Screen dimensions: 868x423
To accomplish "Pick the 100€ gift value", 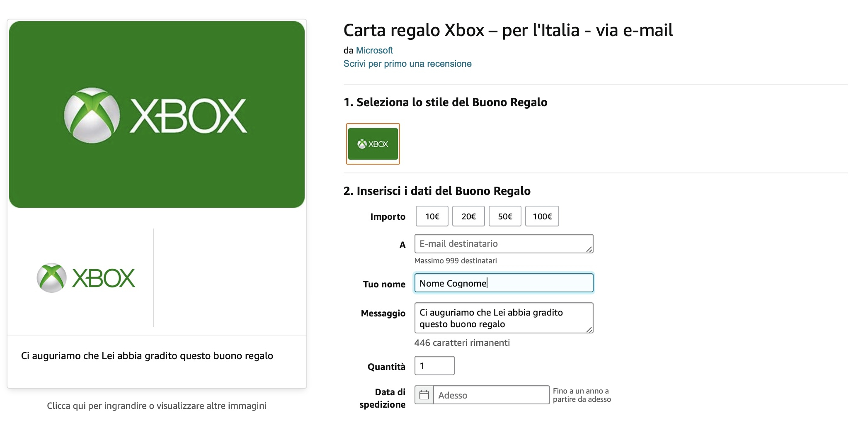I will click(x=542, y=216).
